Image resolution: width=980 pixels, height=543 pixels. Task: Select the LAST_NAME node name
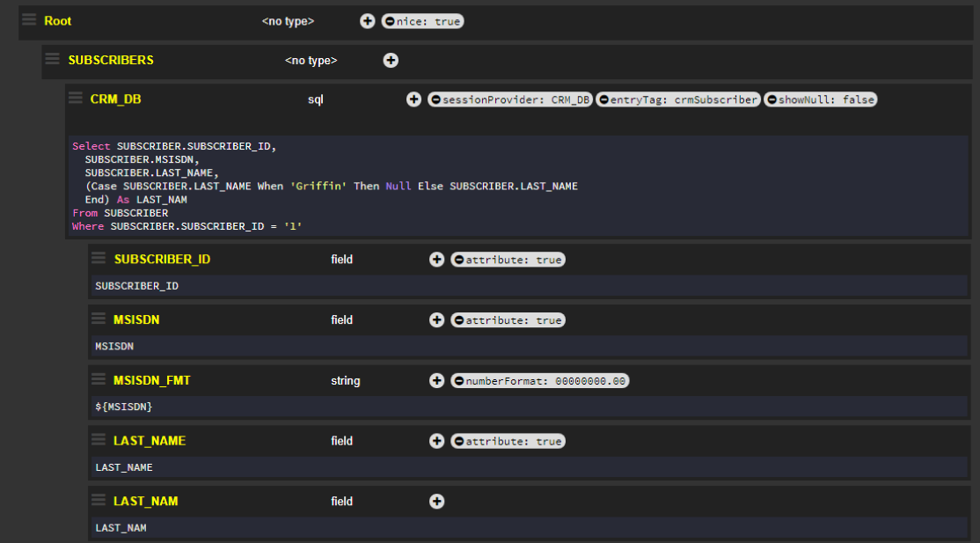pyautogui.click(x=150, y=441)
